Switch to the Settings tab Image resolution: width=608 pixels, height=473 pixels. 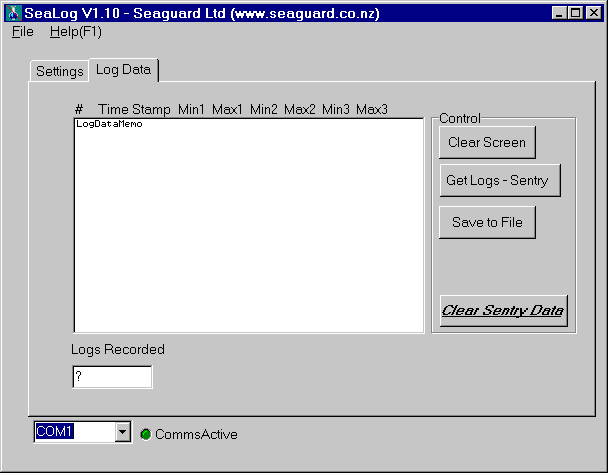click(x=59, y=71)
